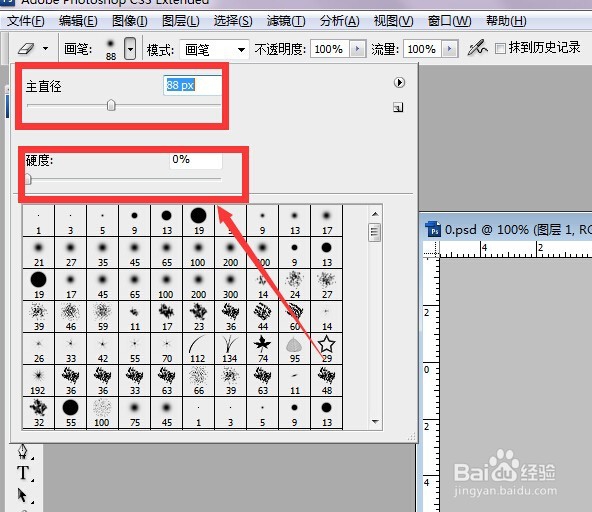Screen dimensions: 592x512
Task: Select the spatter 39 brush in fourth row
Action: point(39,317)
